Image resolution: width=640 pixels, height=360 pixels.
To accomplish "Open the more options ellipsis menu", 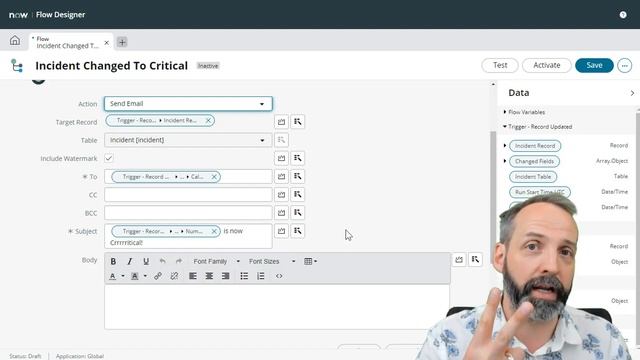I will [x=624, y=65].
